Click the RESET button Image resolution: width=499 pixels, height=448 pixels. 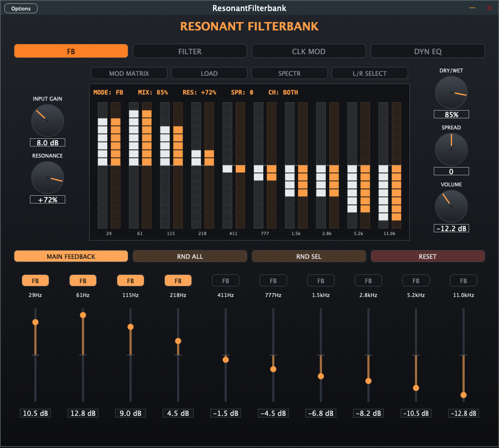428,256
